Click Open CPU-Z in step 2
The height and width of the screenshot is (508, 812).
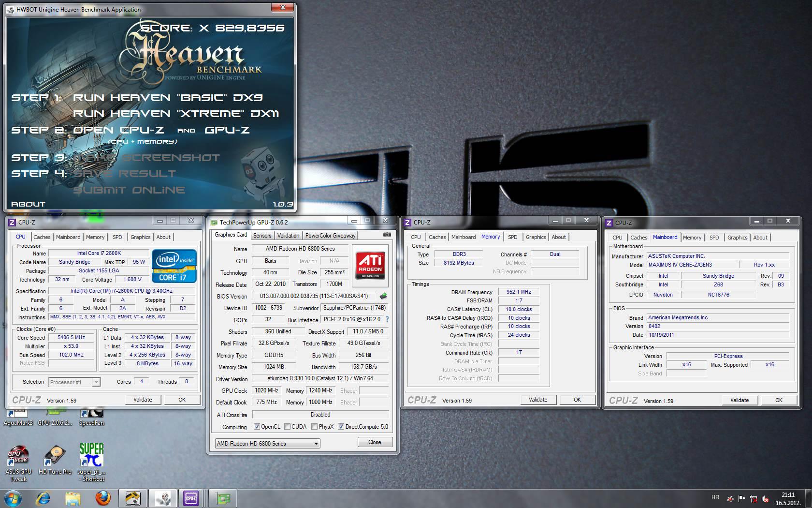[x=118, y=130]
